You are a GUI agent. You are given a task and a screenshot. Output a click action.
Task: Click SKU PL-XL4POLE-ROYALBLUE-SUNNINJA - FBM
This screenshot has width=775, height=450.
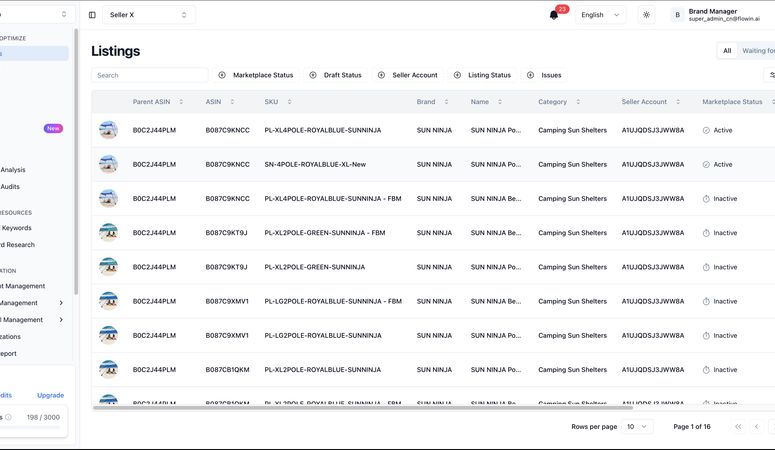(333, 199)
